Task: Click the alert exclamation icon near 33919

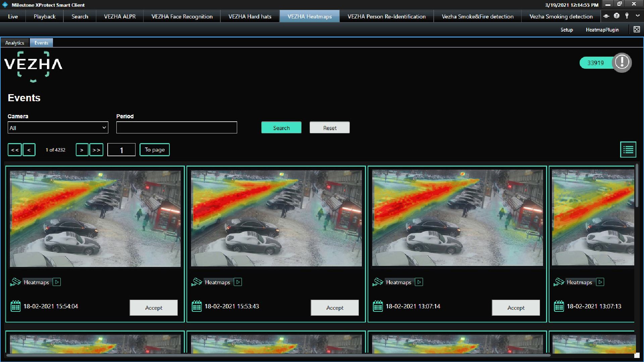Action: coord(622,62)
